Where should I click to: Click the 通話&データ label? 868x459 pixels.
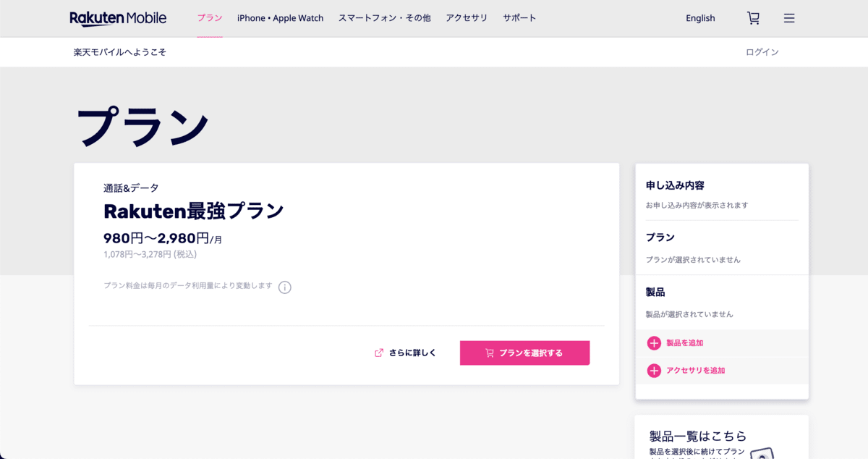click(131, 188)
